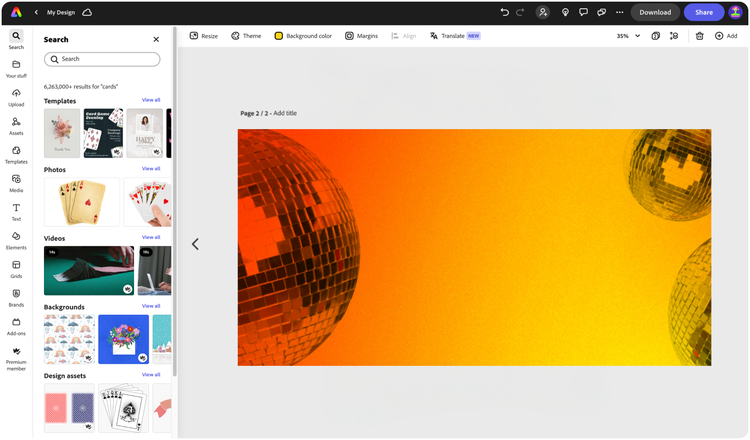This screenshot has width=750, height=440.
Task: Open Add-ons panel in sidebar
Action: coord(16,327)
